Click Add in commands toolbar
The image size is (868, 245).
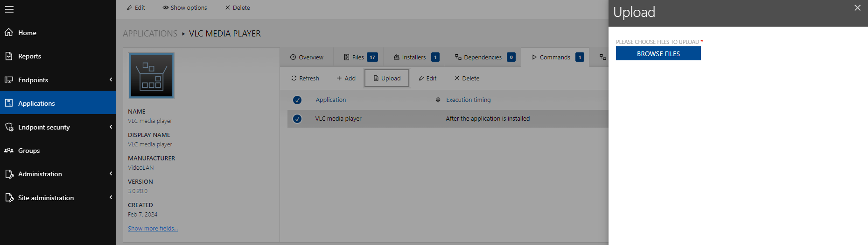(346, 78)
